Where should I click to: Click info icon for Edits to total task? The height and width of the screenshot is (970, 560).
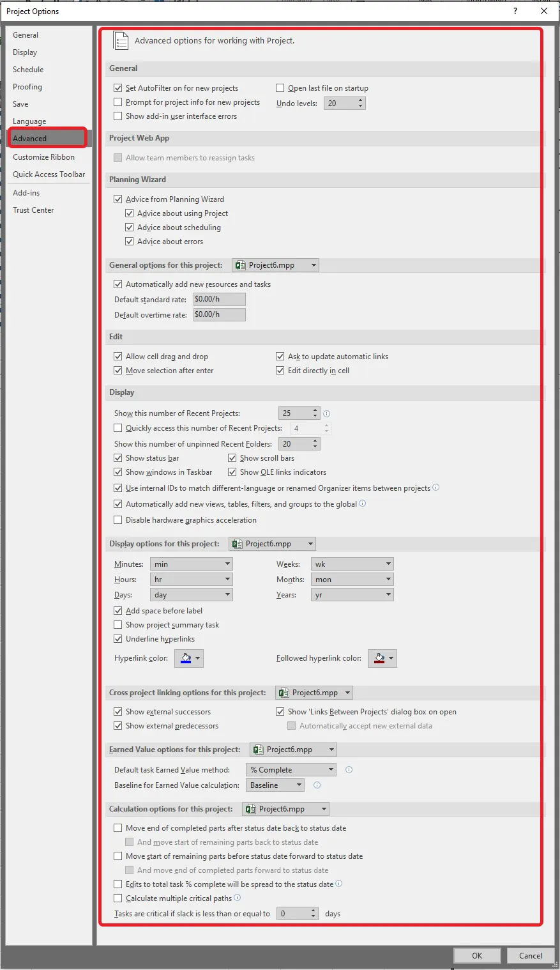coord(339,884)
